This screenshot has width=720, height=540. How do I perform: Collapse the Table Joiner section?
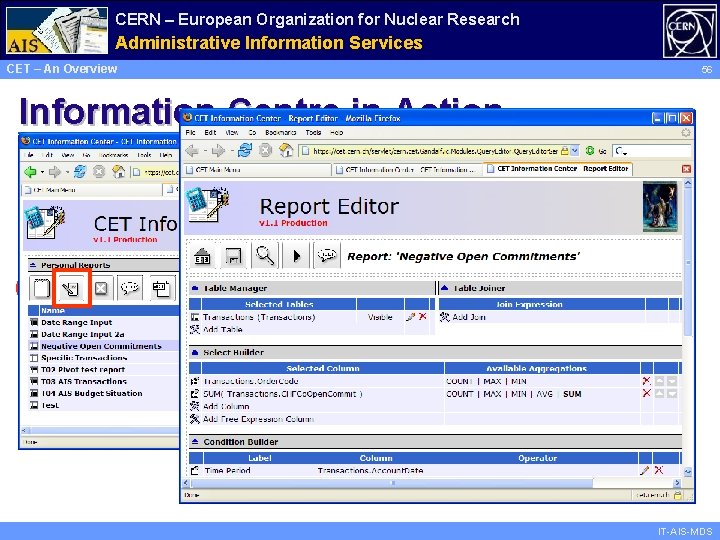pyautogui.click(x=444, y=288)
